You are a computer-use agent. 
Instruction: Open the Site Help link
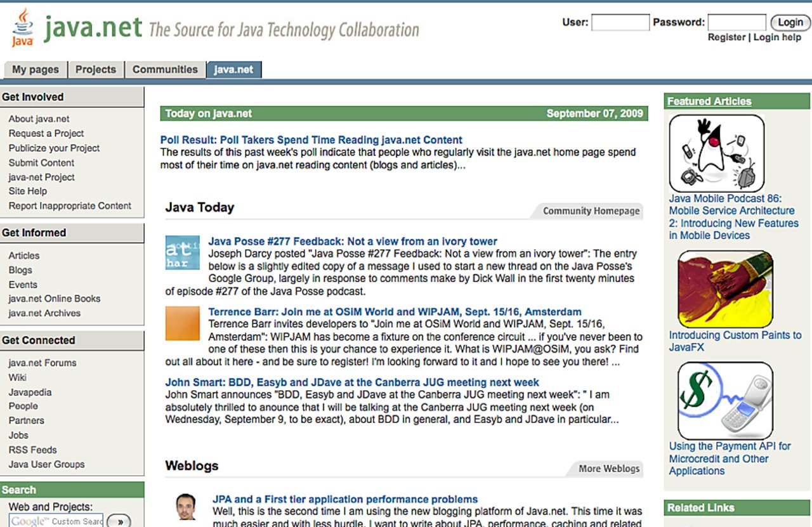click(x=27, y=191)
